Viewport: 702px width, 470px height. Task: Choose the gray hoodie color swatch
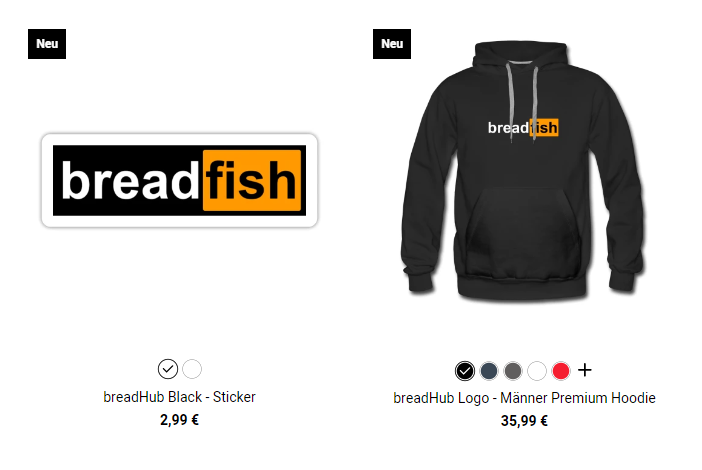513,371
